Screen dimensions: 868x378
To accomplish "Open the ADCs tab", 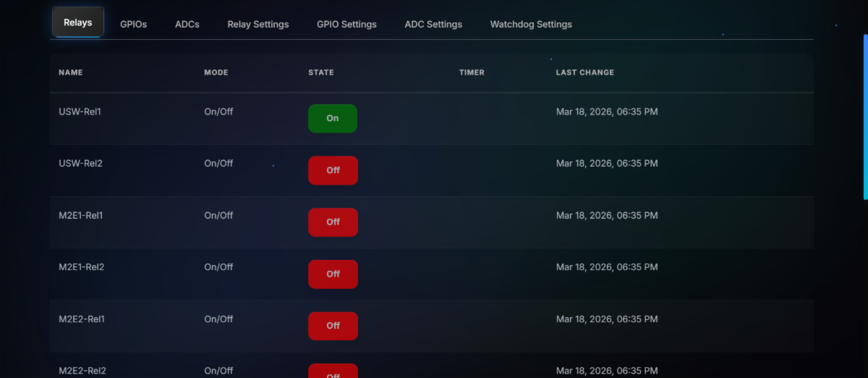I will [x=187, y=24].
